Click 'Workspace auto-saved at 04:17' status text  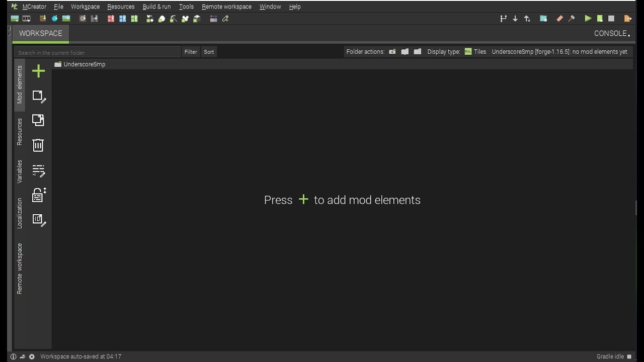coord(80,356)
